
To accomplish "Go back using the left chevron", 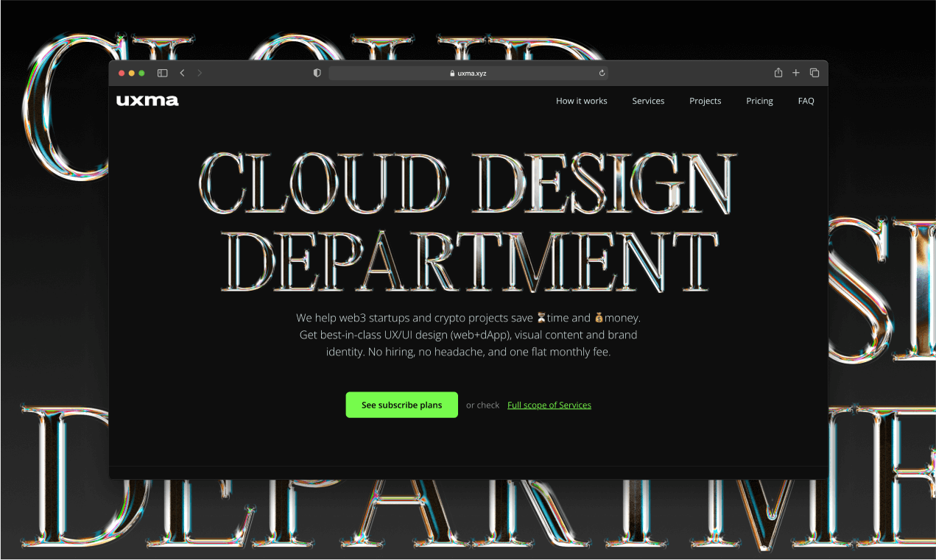I will tap(182, 73).
